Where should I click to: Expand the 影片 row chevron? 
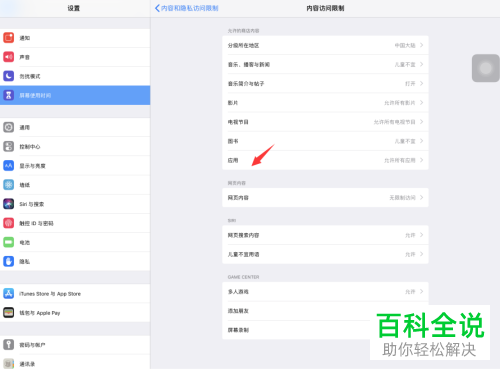coord(422,103)
